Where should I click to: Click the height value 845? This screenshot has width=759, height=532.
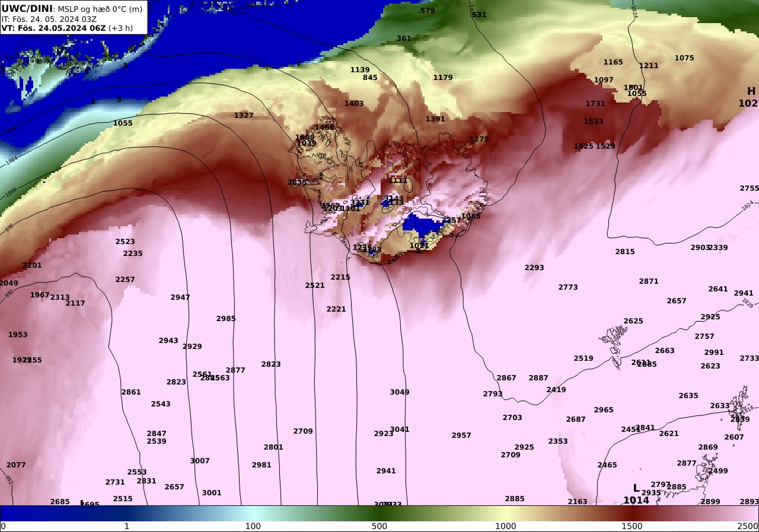(370, 78)
